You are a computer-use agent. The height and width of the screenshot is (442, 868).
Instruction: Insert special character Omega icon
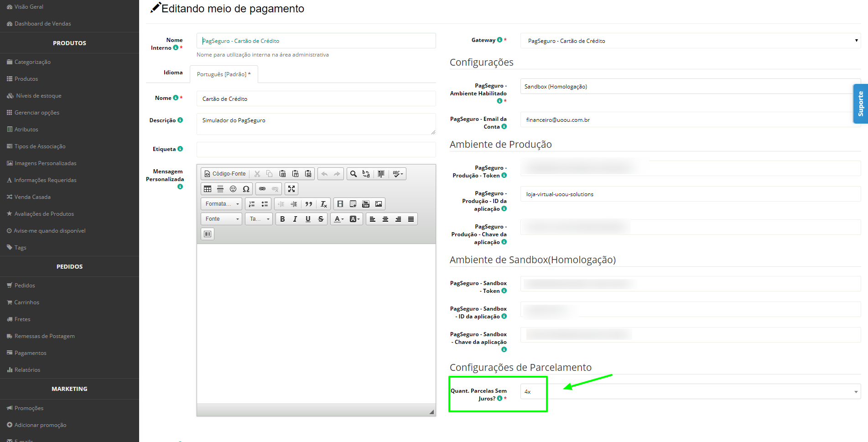[x=246, y=189]
